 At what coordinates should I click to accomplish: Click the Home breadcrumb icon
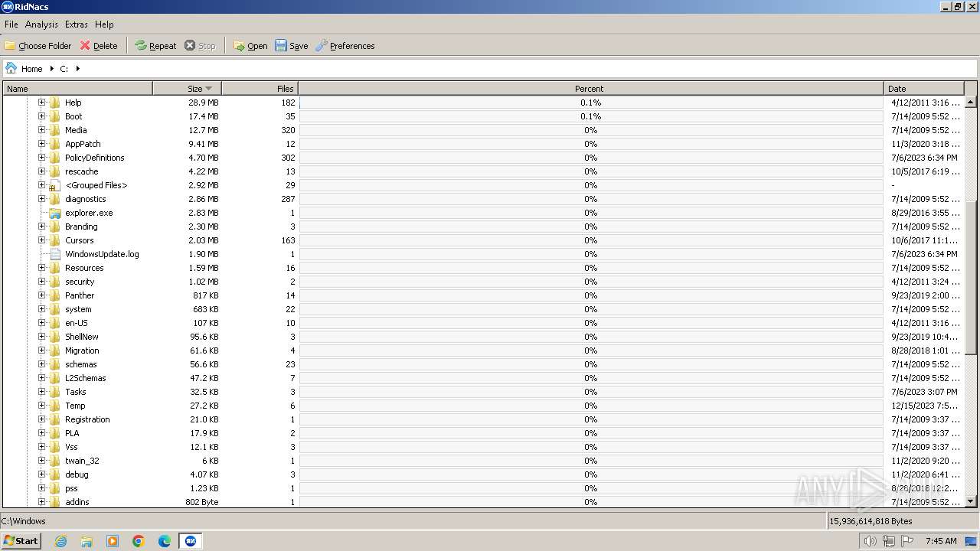[11, 68]
